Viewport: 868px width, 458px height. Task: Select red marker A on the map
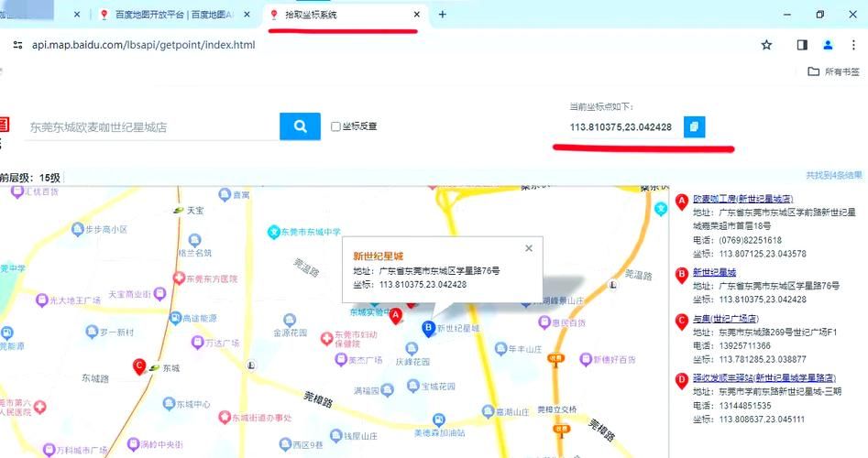coord(396,315)
